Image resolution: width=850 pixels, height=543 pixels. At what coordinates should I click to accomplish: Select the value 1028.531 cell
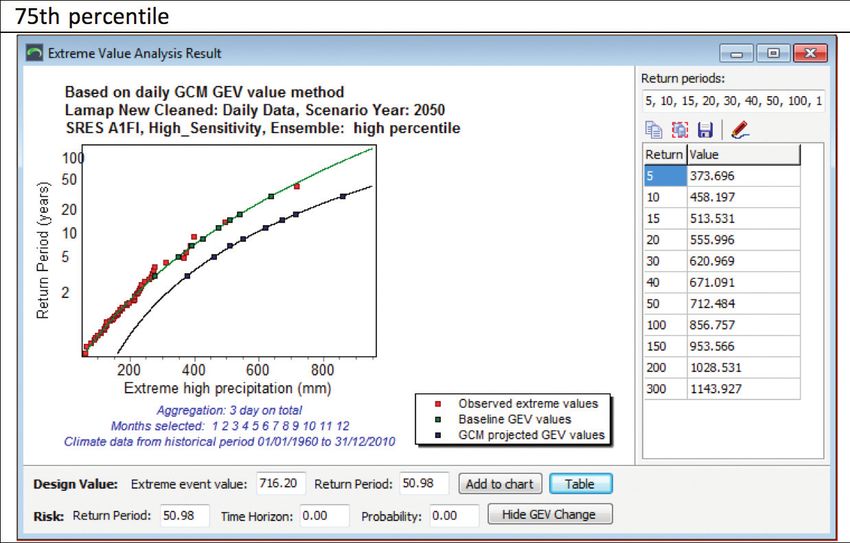tap(744, 367)
